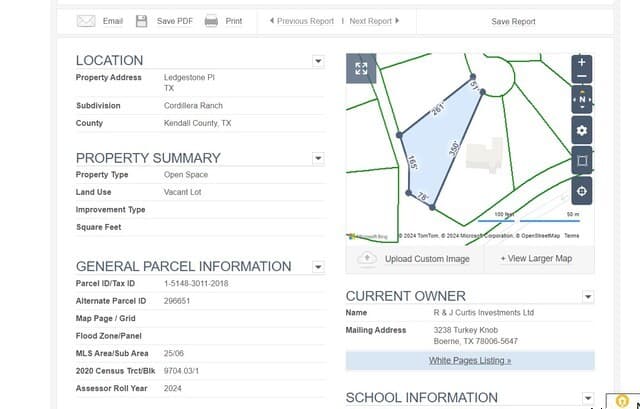
Task: Collapse the School Information section
Action: click(x=588, y=398)
